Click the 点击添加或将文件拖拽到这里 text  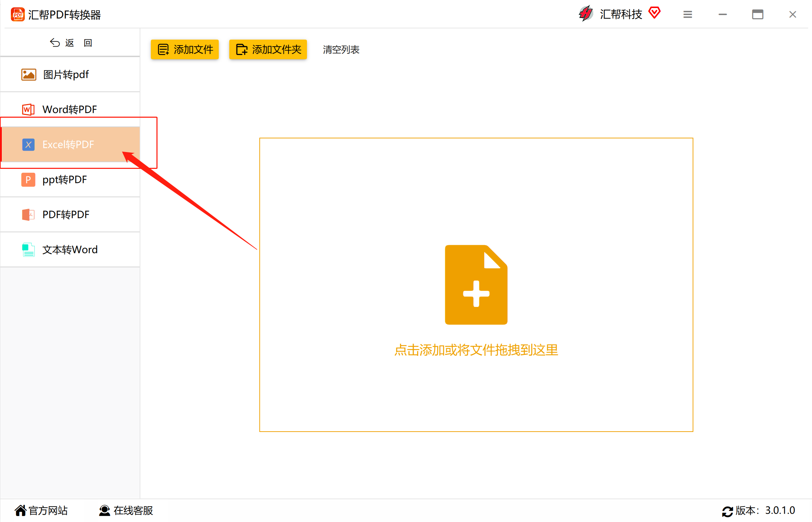(476, 350)
